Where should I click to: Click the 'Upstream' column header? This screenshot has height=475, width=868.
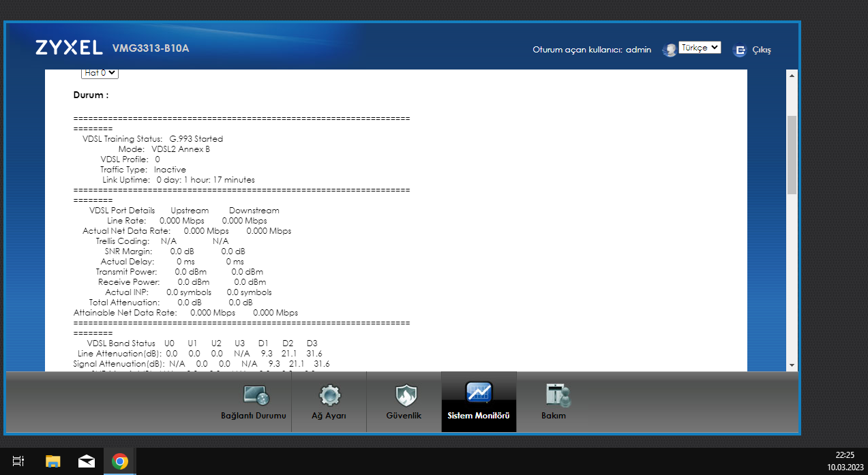(x=190, y=211)
